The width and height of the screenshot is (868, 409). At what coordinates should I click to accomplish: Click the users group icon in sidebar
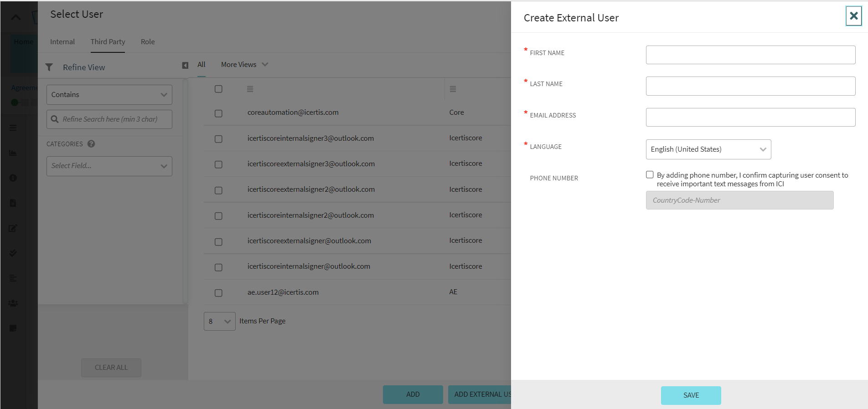pyautogui.click(x=13, y=303)
